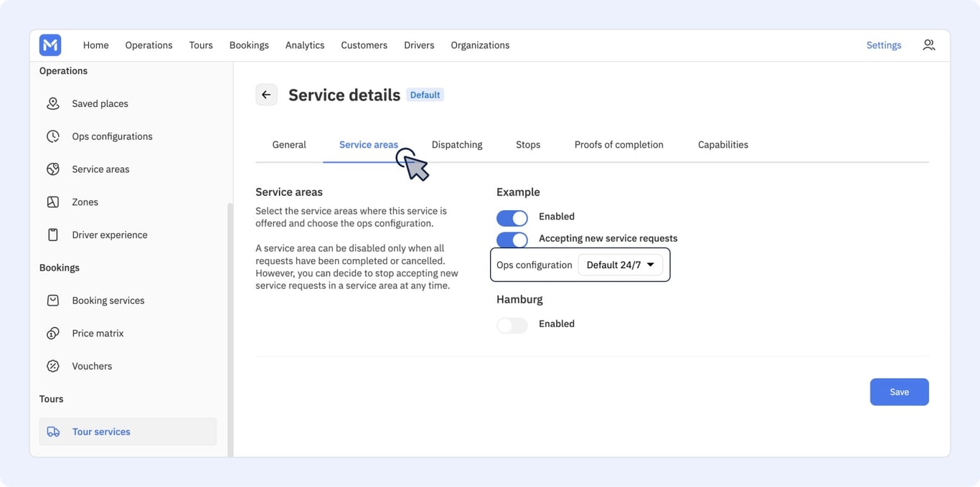
Task: Go to Customers in top navigation
Action: [364, 45]
